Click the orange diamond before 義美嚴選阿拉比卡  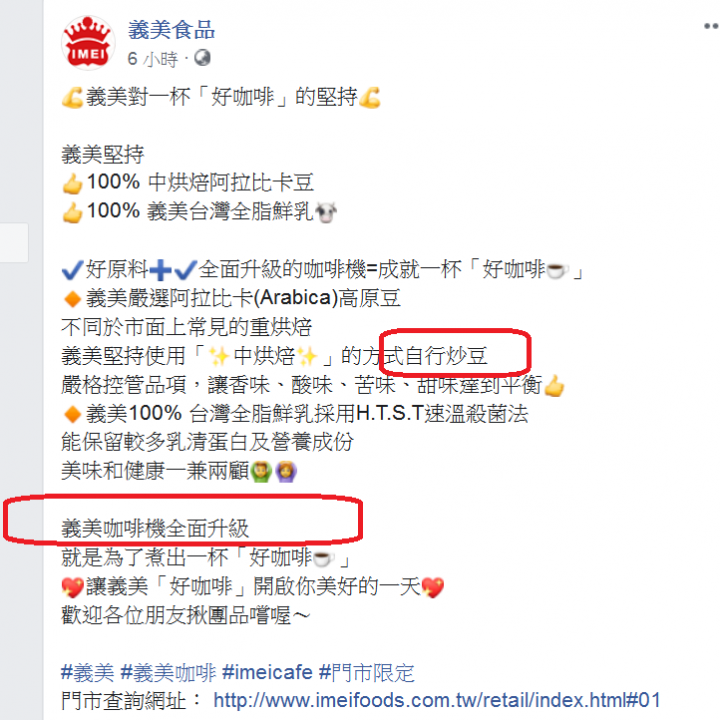pos(73,299)
